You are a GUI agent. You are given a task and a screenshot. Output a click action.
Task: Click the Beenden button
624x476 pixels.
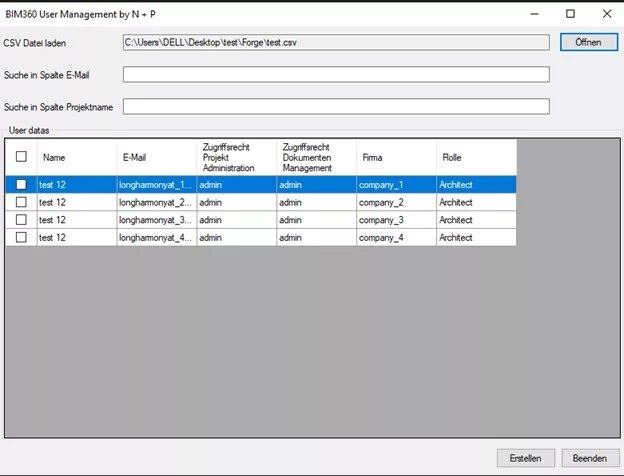click(589, 458)
